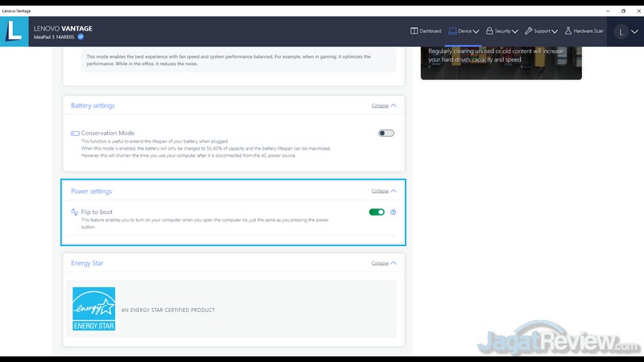The image size is (644, 362).
Task: Open the Security menu
Action: [x=502, y=31]
